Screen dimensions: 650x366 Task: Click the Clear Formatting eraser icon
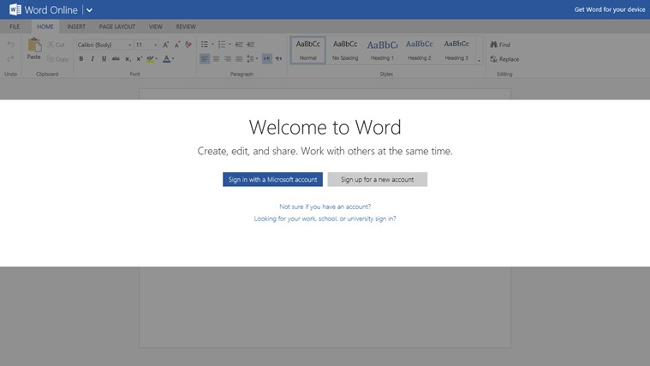click(188, 44)
